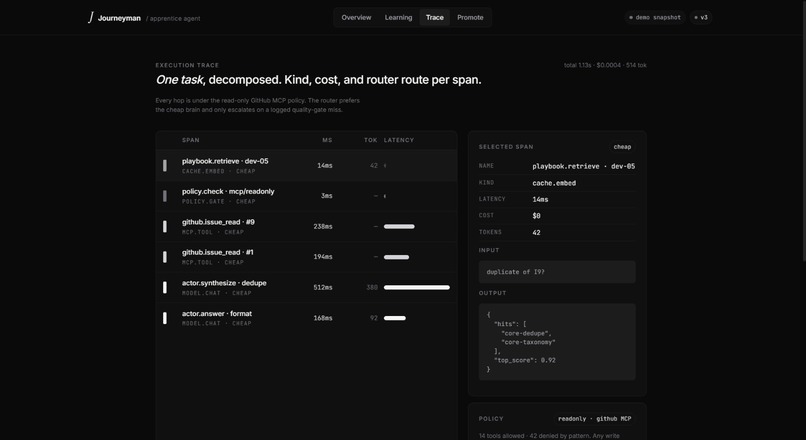Go to the Promote tab

pos(470,17)
